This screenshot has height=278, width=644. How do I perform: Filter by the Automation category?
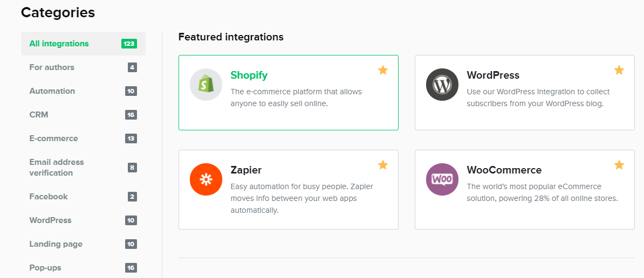click(52, 91)
